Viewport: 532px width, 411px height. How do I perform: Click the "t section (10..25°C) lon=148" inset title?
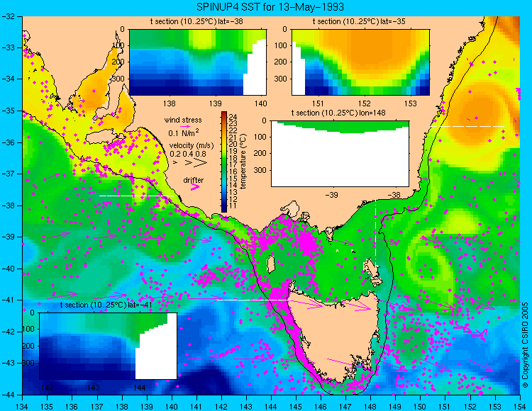click(338, 113)
